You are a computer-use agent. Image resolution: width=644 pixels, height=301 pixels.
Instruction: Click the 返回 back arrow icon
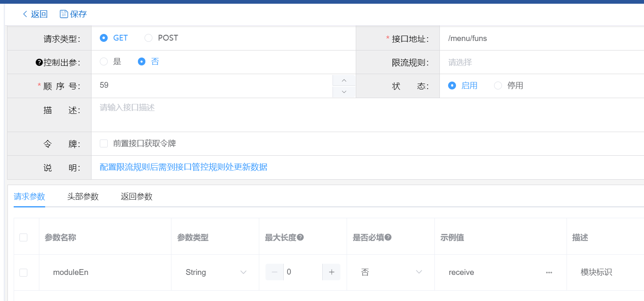click(25, 14)
